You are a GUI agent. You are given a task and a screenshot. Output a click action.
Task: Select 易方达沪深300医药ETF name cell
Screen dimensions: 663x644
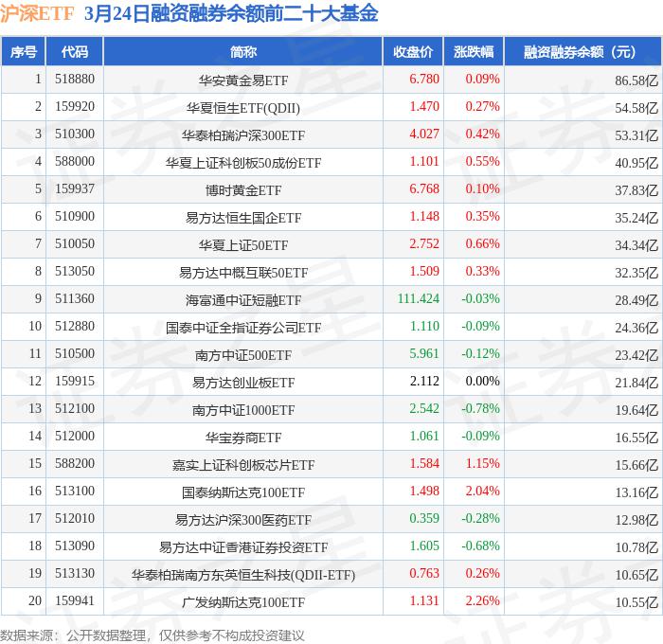pos(243,520)
